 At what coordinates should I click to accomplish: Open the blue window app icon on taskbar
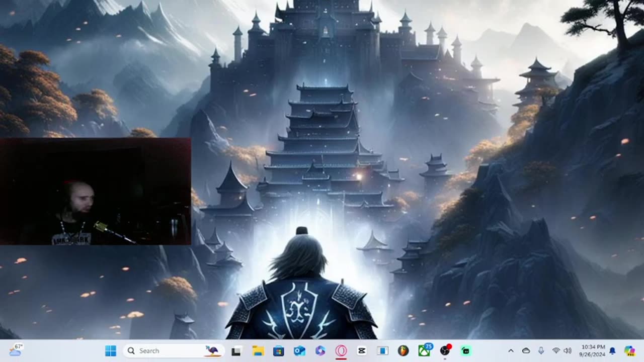tap(383, 351)
